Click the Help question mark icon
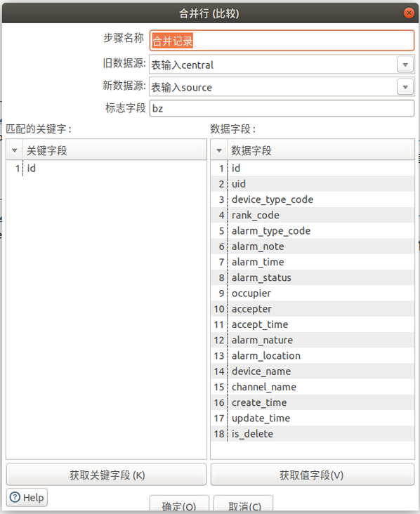The width and height of the screenshot is (420, 514). [15, 497]
